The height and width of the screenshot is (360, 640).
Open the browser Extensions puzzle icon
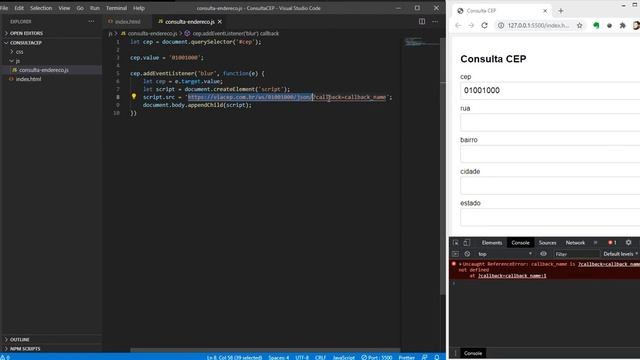coord(622,25)
